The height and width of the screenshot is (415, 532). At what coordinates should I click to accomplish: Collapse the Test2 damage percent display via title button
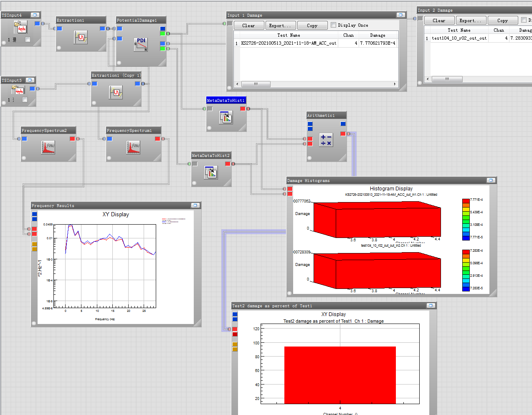(x=431, y=306)
